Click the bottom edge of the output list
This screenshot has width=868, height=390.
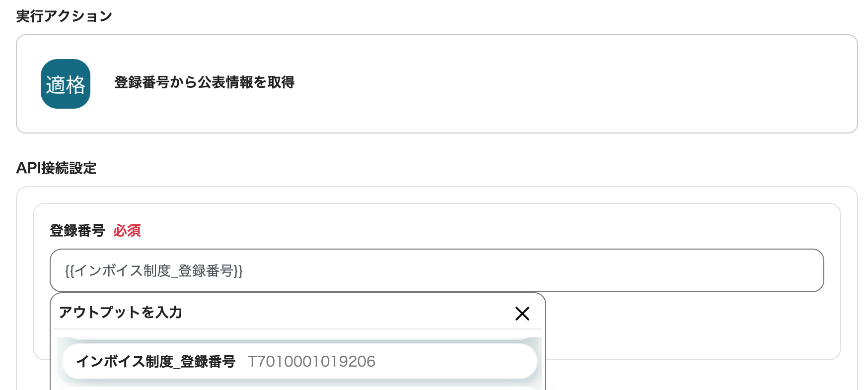click(x=298, y=388)
